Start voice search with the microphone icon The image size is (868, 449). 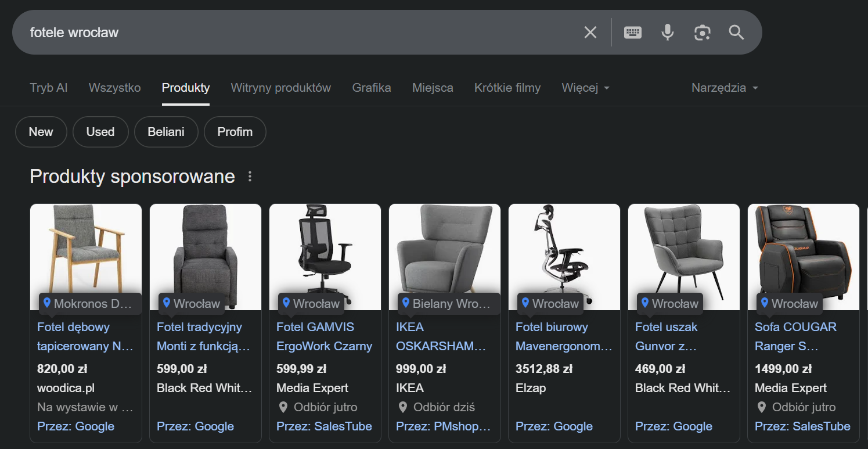[x=667, y=32]
